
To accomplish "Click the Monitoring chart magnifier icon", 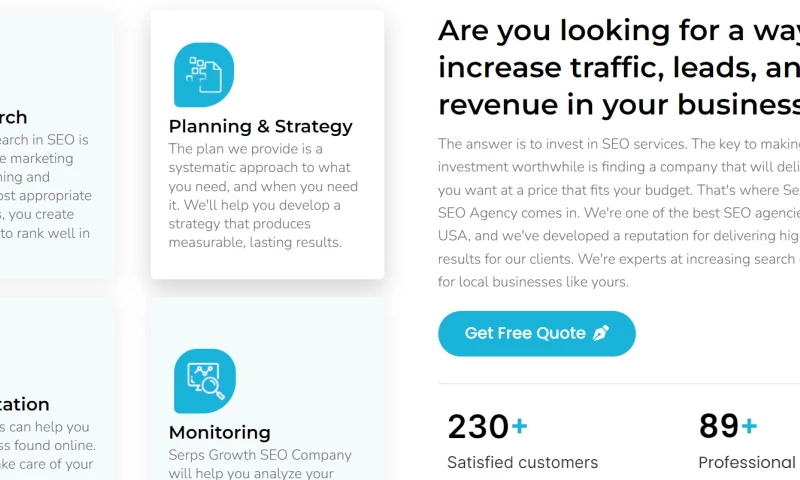I will pyautogui.click(x=205, y=381).
